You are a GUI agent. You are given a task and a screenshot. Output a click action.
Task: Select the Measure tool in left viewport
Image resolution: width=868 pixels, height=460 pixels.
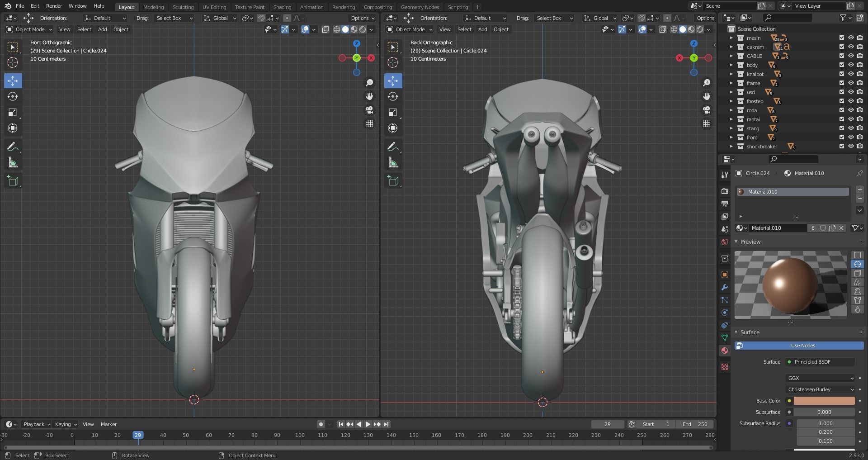click(x=13, y=163)
